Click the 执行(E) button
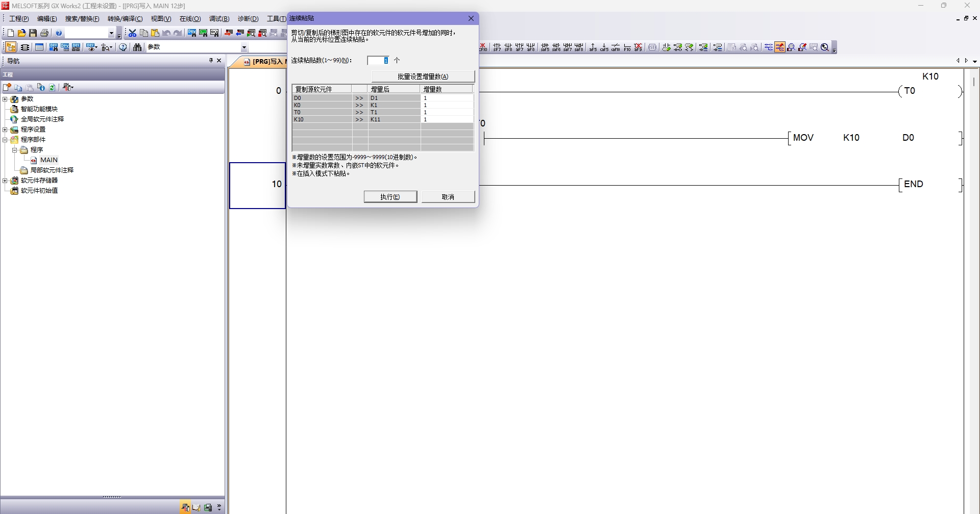 (x=390, y=197)
